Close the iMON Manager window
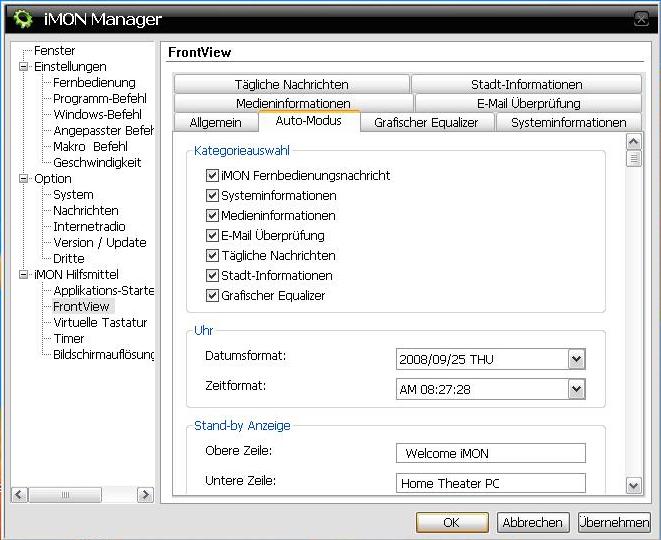Image resolution: width=661 pixels, height=540 pixels. point(641,19)
